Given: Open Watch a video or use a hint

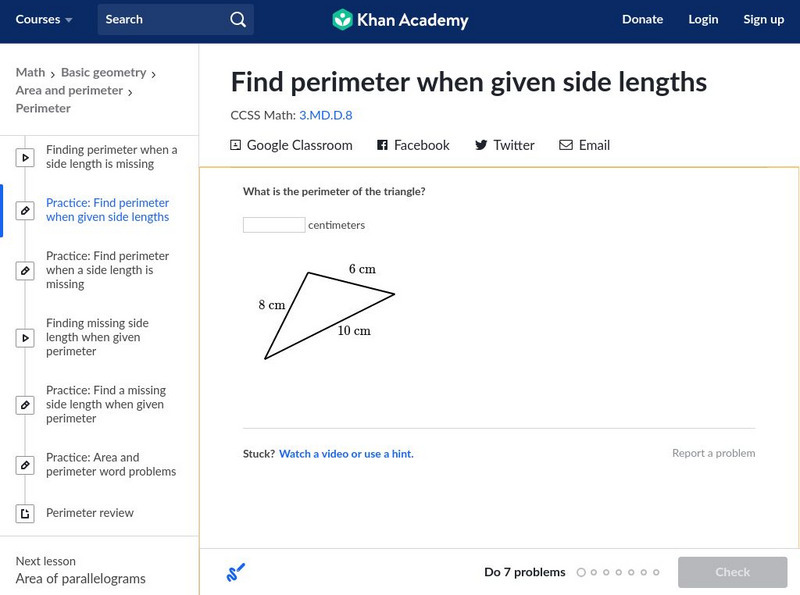Looking at the screenshot, I should 346,454.
